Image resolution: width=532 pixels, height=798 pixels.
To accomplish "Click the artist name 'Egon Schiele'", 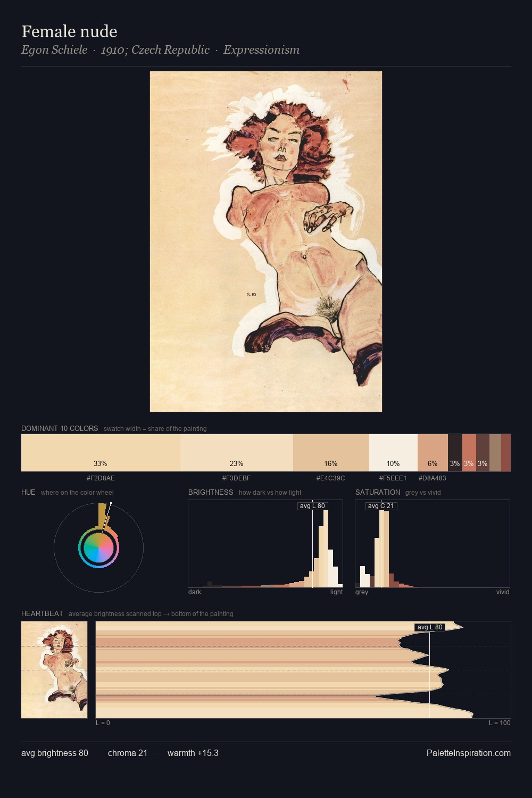I will click(x=54, y=50).
